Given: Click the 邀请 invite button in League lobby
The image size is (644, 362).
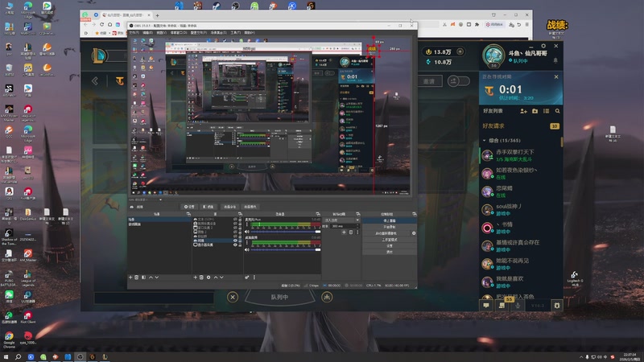Looking at the screenshot, I should (430, 81).
